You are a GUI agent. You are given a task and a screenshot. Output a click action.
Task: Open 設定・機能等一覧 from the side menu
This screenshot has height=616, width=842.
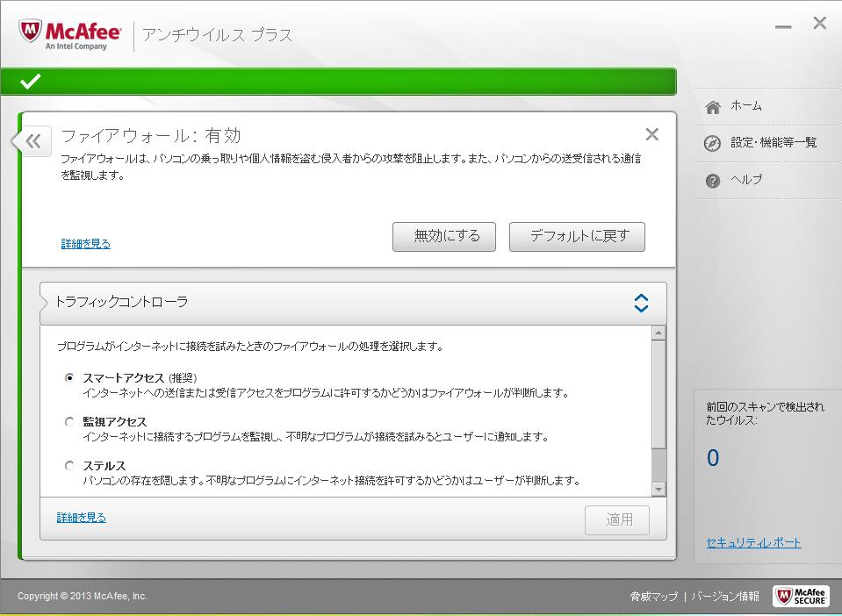(x=774, y=142)
